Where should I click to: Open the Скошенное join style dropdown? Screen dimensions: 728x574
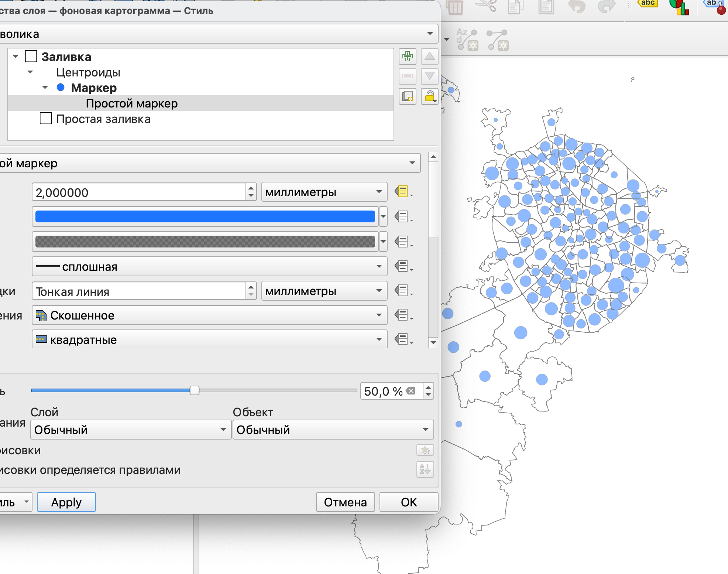209,315
